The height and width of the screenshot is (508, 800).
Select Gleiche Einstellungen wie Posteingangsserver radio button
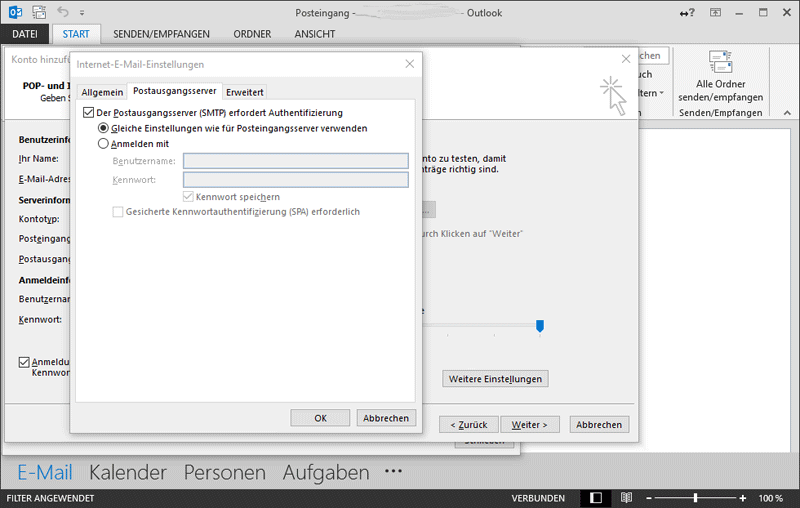coord(103,128)
